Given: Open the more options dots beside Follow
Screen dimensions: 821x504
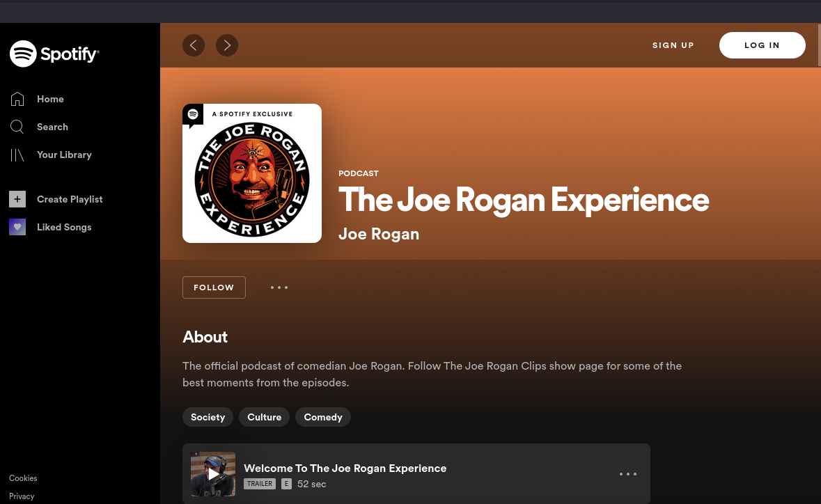Looking at the screenshot, I should (x=279, y=288).
